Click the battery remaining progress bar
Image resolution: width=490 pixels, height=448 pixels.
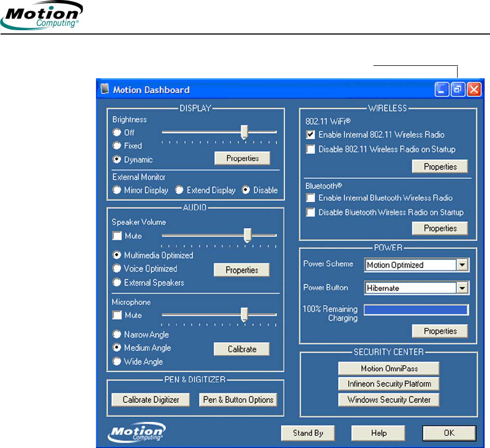[416, 309]
